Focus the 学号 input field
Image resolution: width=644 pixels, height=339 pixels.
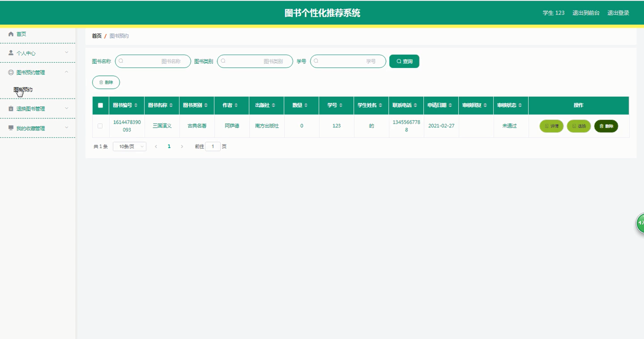click(x=348, y=61)
